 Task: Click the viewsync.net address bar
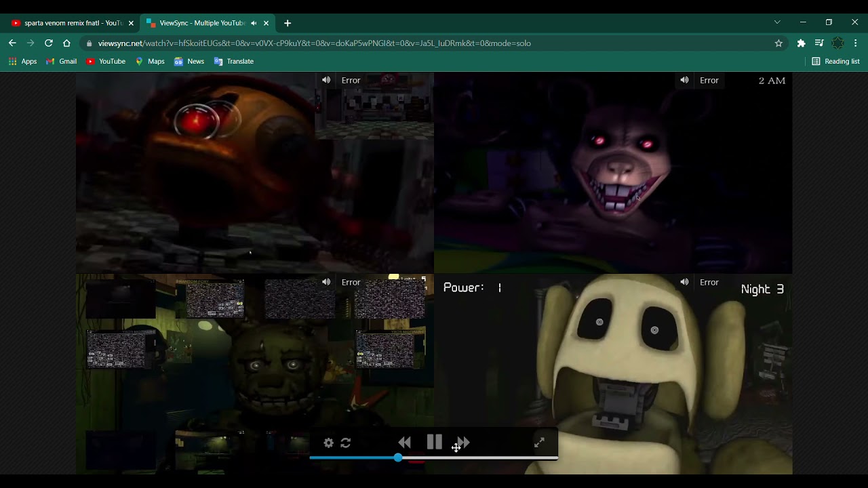coord(434,43)
